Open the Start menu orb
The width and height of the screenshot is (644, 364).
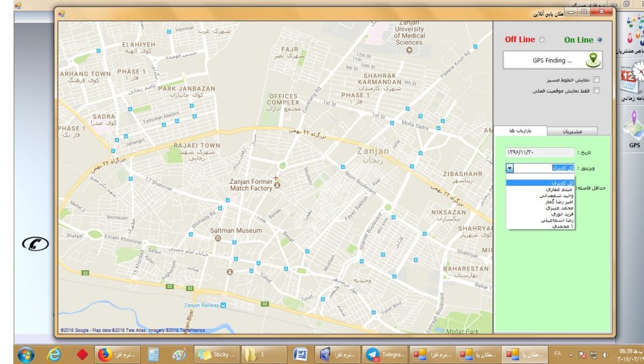26,353
